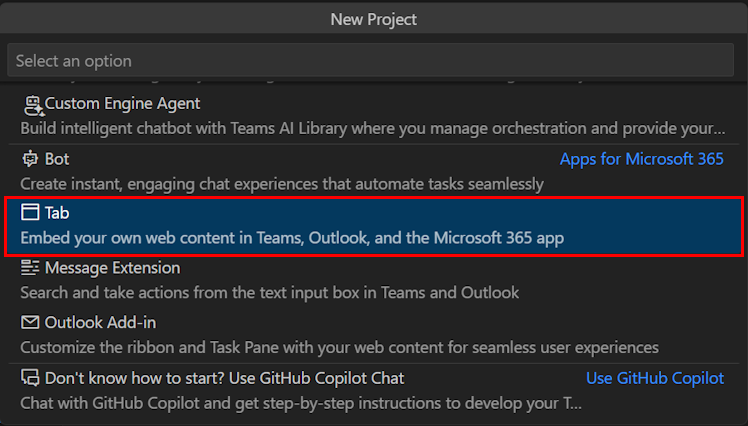Viewport: 748px width, 426px height.
Task: Click the Custom Engine Agent robot icon
Action: 33,105
